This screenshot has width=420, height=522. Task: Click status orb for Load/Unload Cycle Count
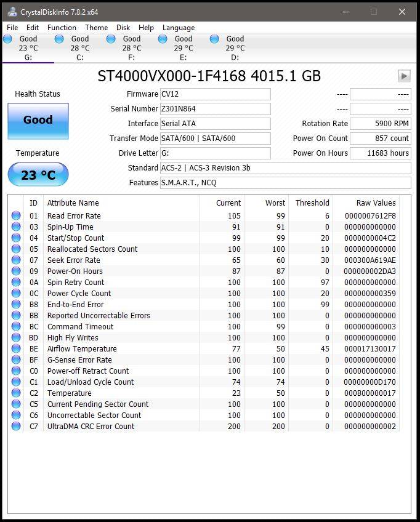click(16, 382)
